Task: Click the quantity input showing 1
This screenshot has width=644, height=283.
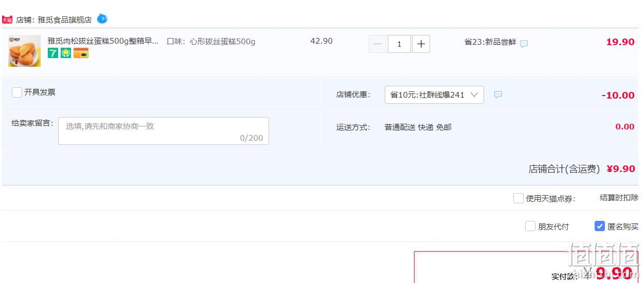Action: click(399, 44)
